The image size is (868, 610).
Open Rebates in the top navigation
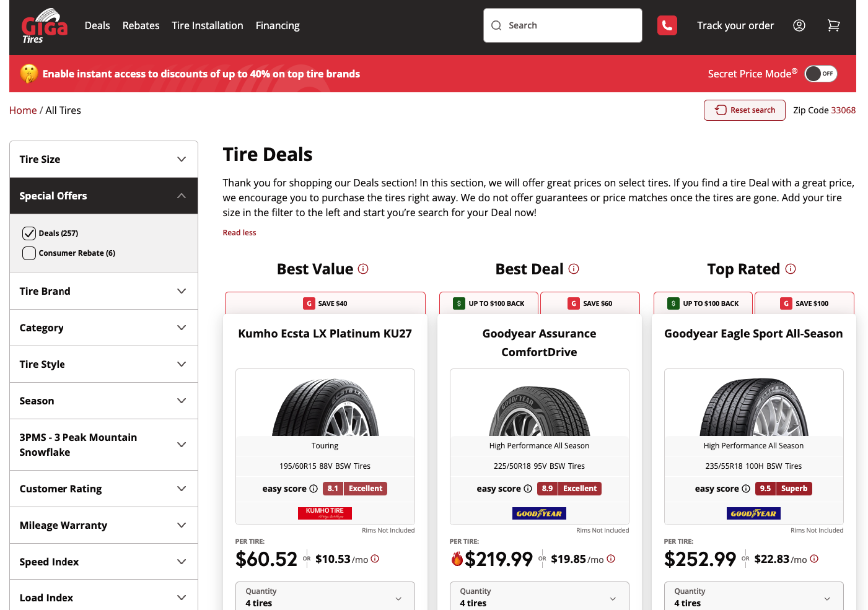tap(141, 25)
